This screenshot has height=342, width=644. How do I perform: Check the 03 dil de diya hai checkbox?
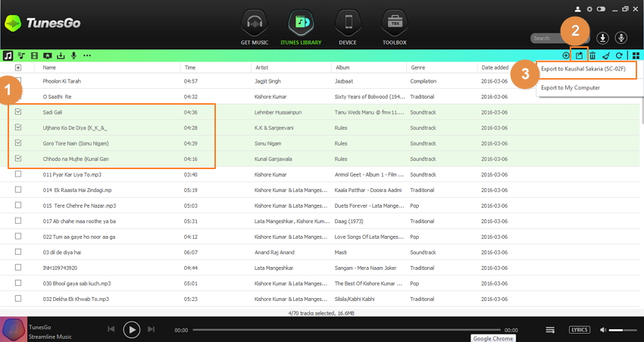tap(18, 252)
